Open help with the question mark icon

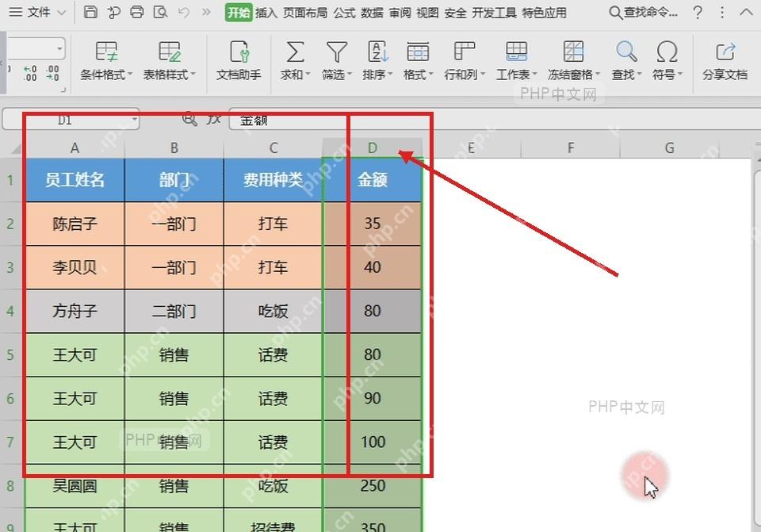click(698, 12)
